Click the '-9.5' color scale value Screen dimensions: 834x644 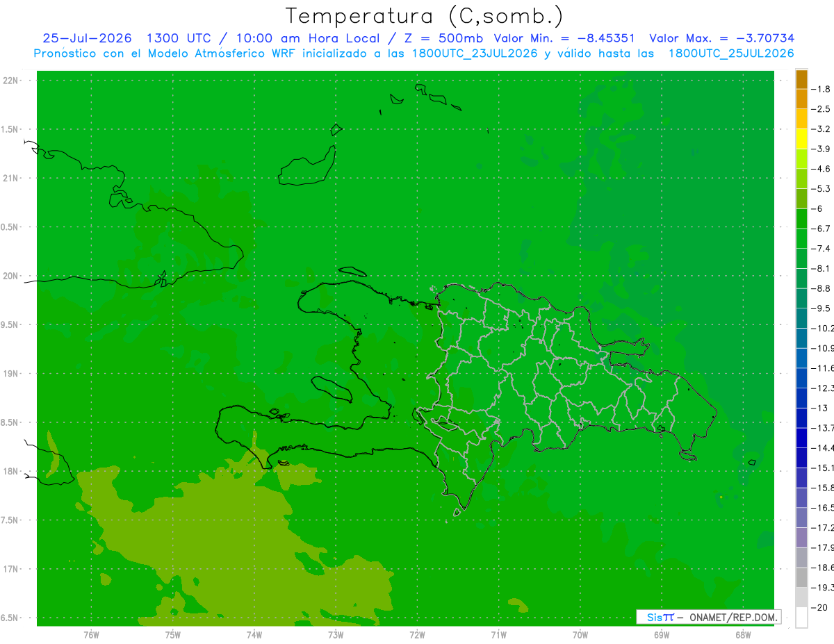(821, 308)
